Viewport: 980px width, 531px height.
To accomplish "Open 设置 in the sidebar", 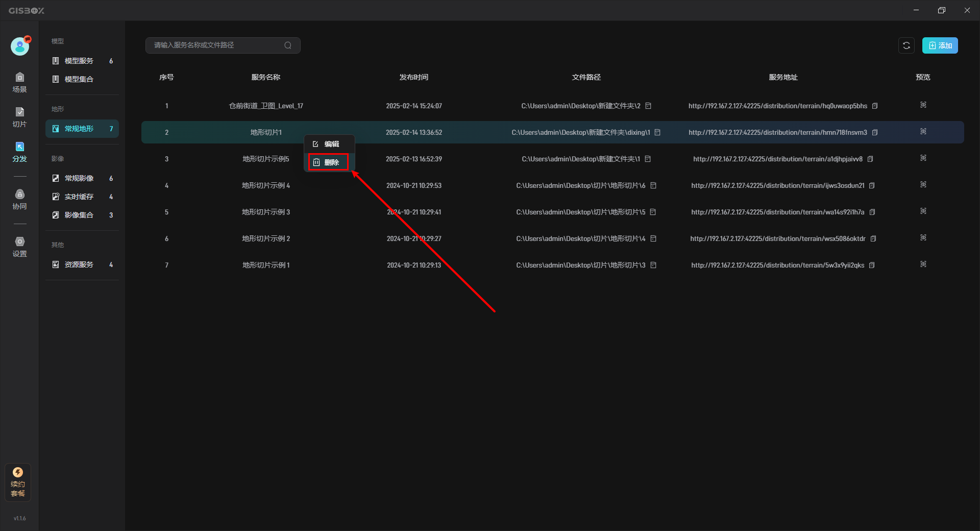I will (x=19, y=247).
